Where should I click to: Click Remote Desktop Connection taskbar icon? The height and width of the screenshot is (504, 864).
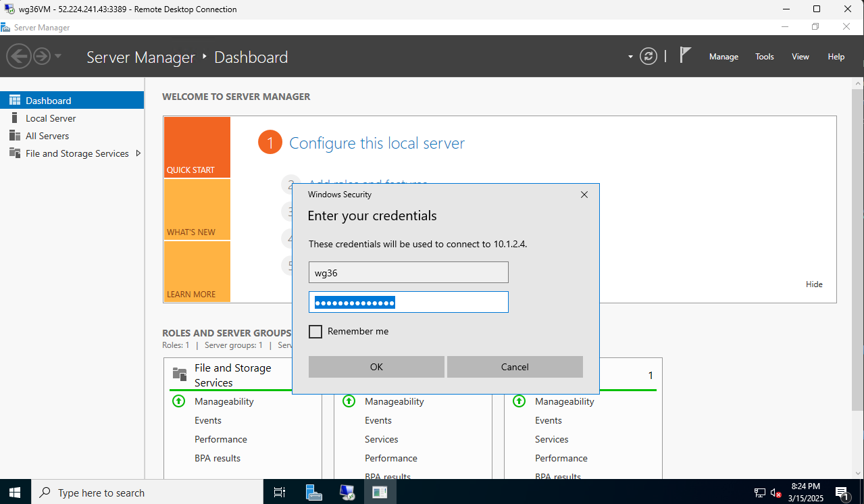click(x=347, y=493)
